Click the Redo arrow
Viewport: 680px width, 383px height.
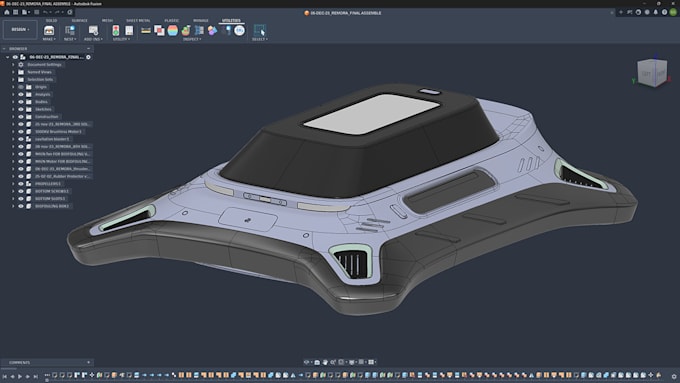click(x=57, y=12)
